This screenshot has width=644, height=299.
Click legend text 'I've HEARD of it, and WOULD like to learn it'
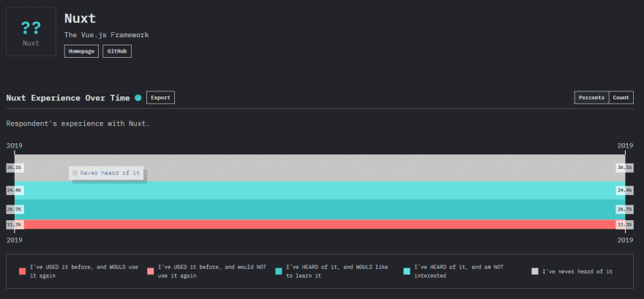point(337,271)
